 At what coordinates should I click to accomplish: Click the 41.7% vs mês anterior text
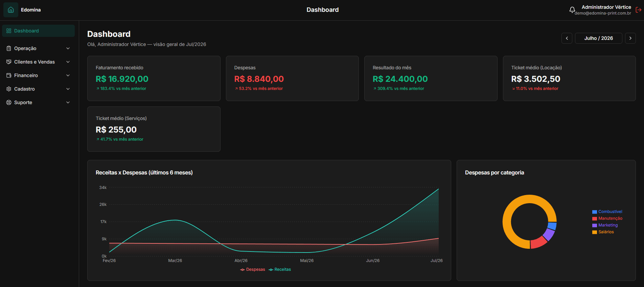tap(122, 139)
